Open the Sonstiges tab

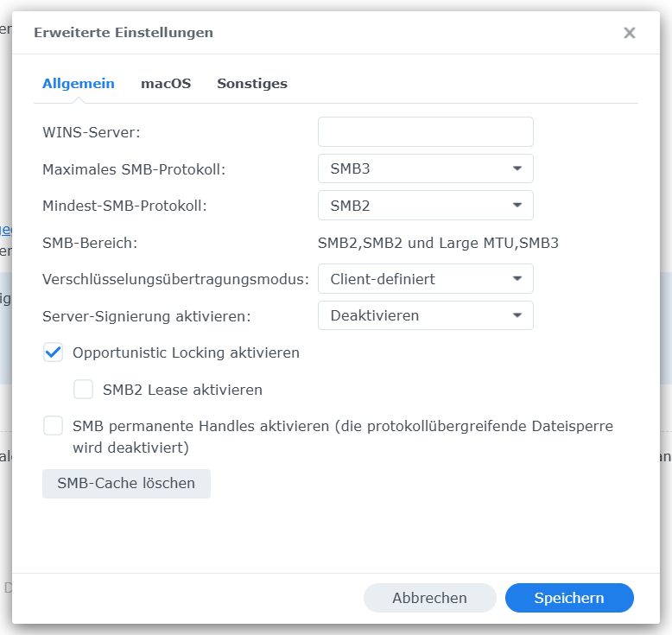pyautogui.click(x=252, y=84)
